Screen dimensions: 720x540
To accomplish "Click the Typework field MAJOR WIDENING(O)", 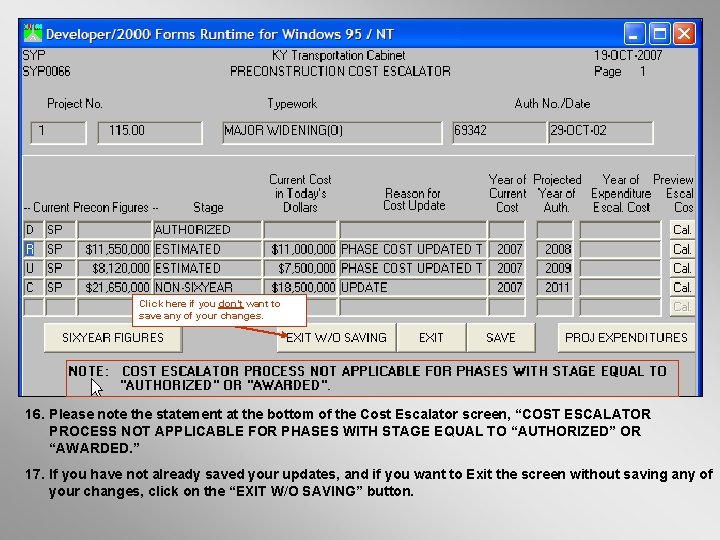I will coord(332,133).
